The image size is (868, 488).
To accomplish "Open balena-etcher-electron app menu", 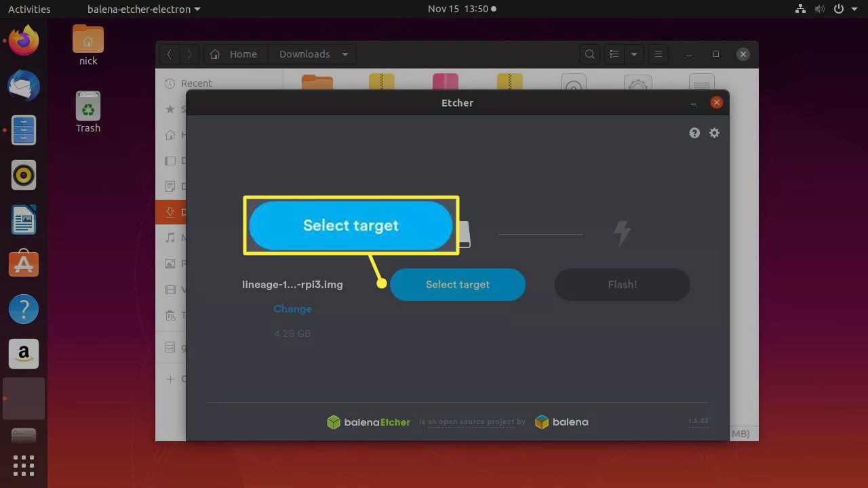I will click(x=144, y=9).
